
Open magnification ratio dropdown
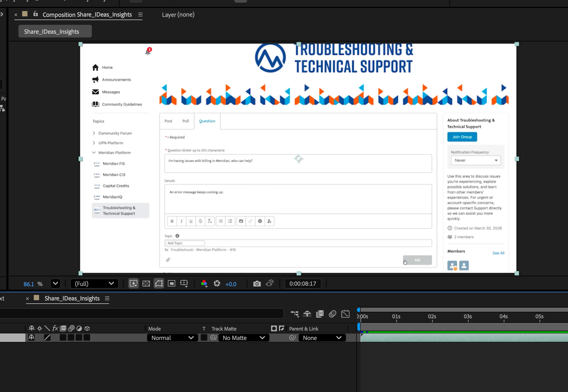tap(55, 284)
